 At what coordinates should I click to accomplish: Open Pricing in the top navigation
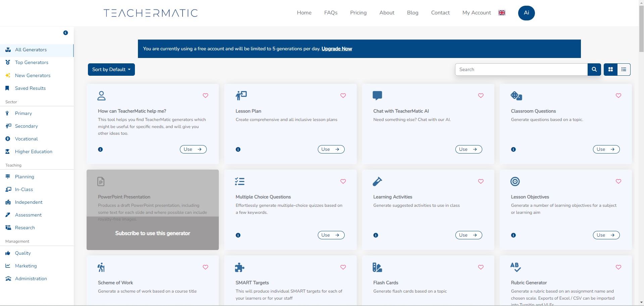358,13
